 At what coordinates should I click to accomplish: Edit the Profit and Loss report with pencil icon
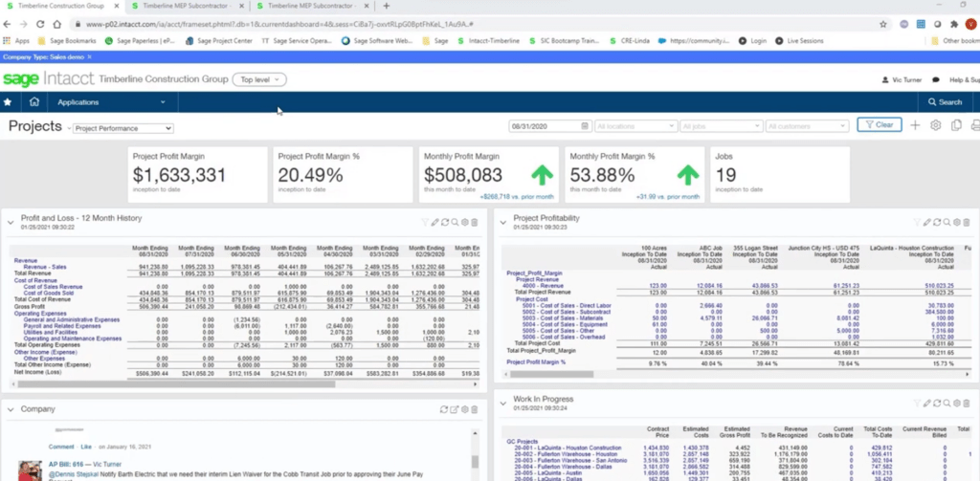click(435, 223)
